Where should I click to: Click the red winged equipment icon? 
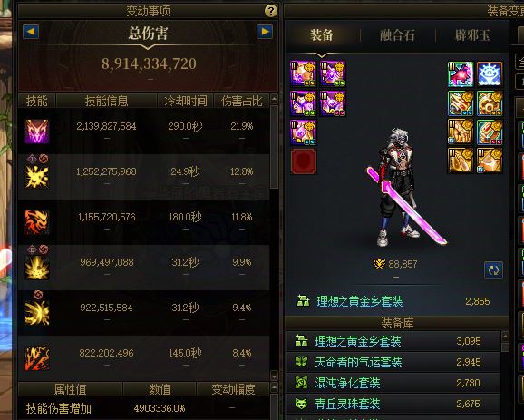click(461, 73)
